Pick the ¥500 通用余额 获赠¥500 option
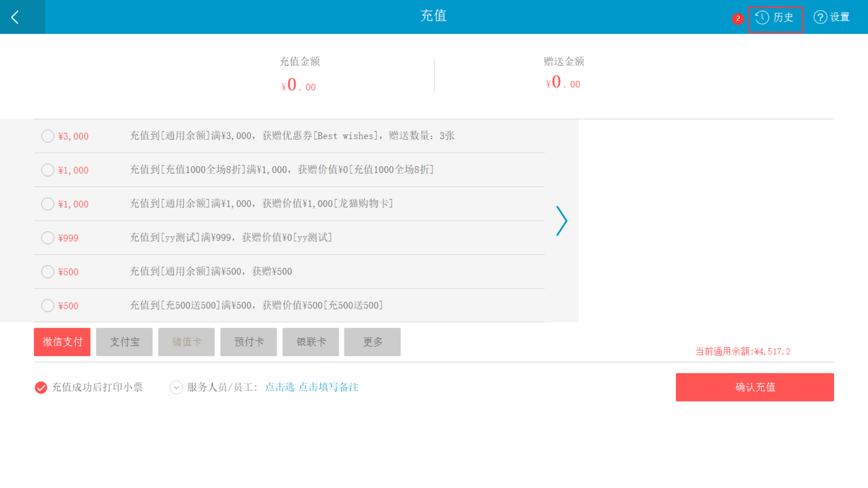Viewport: 868px width, 488px height. (47, 272)
